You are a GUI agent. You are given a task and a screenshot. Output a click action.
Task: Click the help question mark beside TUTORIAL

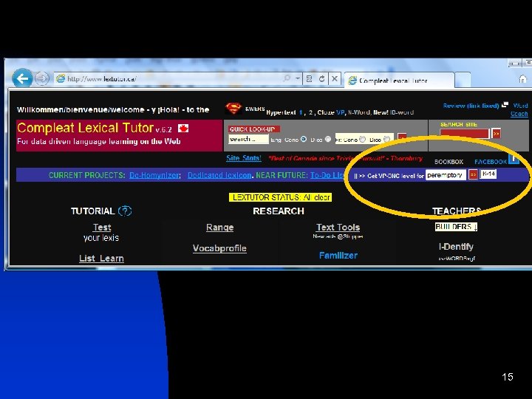pyautogui.click(x=125, y=211)
